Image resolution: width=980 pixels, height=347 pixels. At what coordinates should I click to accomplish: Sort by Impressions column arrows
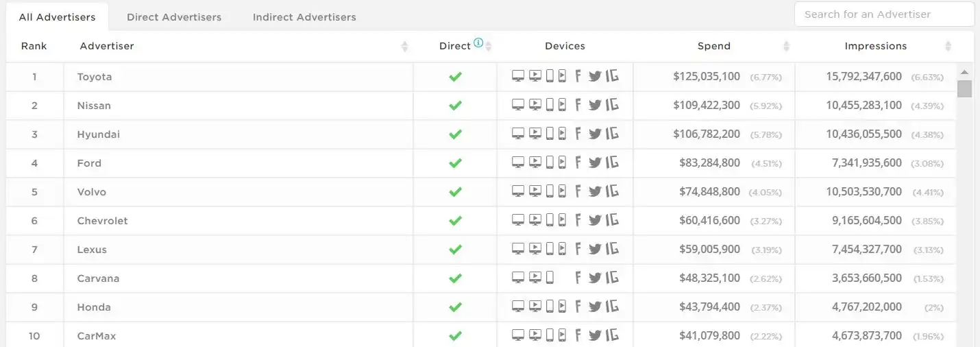click(x=948, y=46)
